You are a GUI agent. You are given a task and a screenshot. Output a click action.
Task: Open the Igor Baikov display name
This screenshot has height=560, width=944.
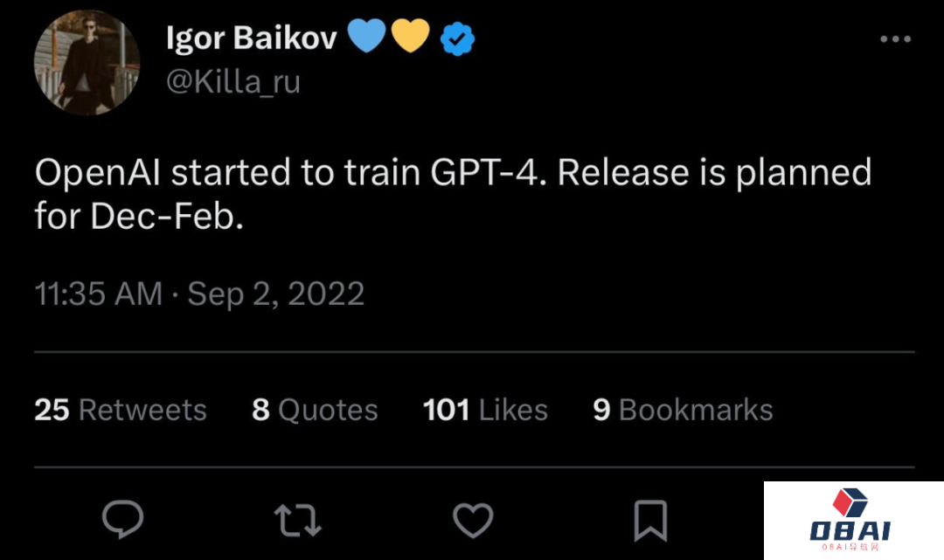[x=251, y=38]
